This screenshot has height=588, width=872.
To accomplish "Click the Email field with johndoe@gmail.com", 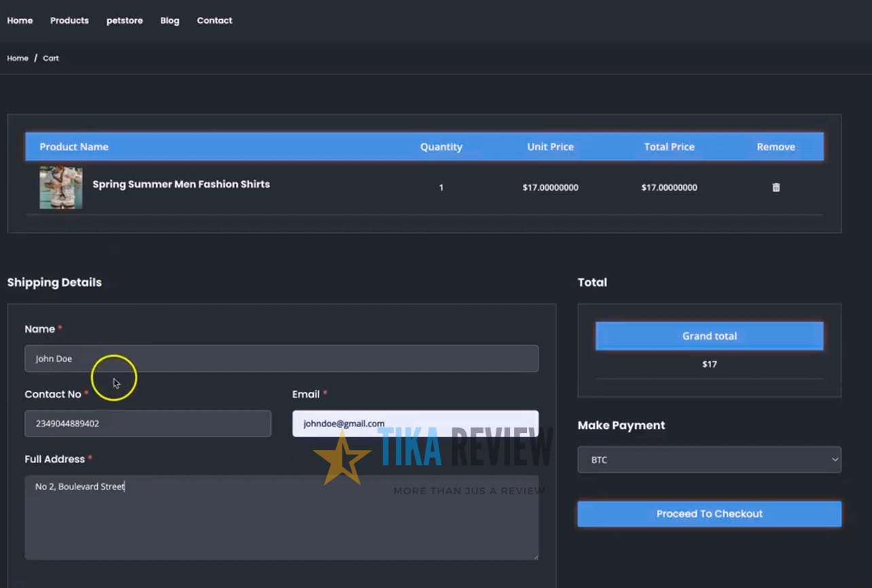I will (415, 424).
